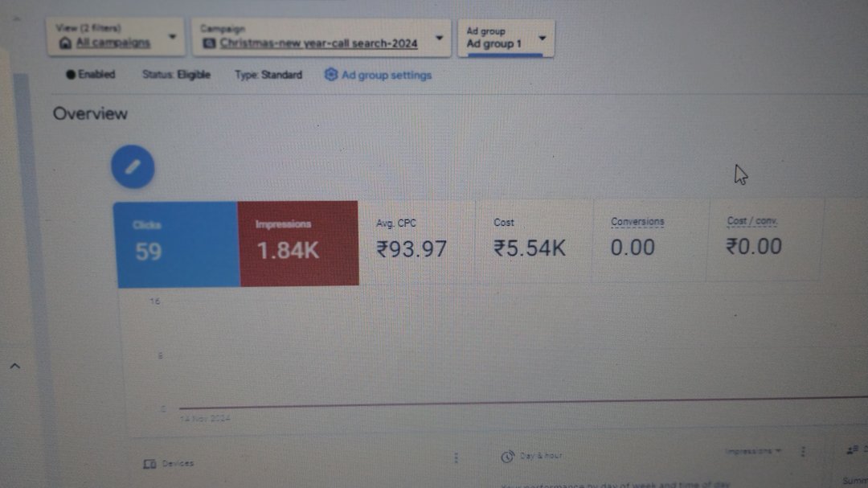
Task: Select the red Impressions metric tile
Action: coord(298,243)
